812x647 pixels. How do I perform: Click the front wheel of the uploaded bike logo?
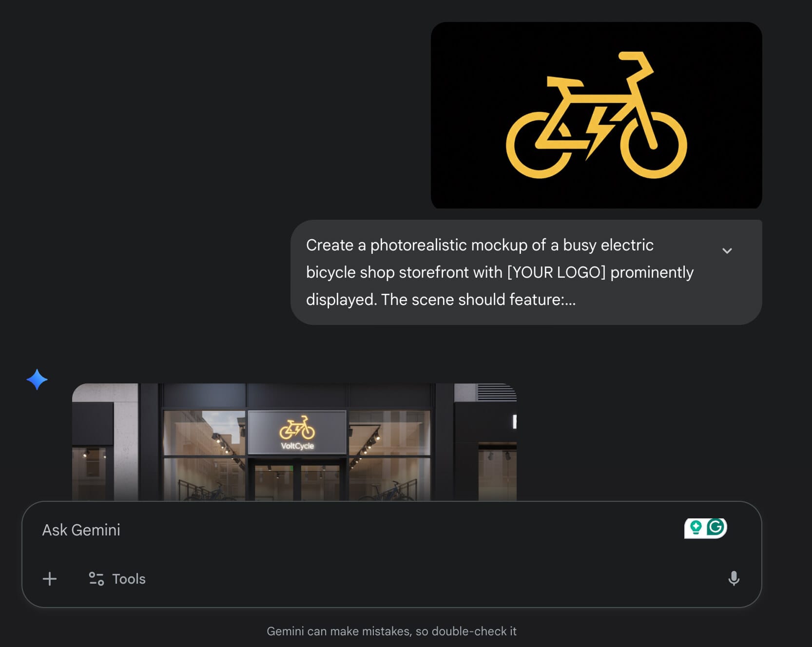click(x=653, y=145)
